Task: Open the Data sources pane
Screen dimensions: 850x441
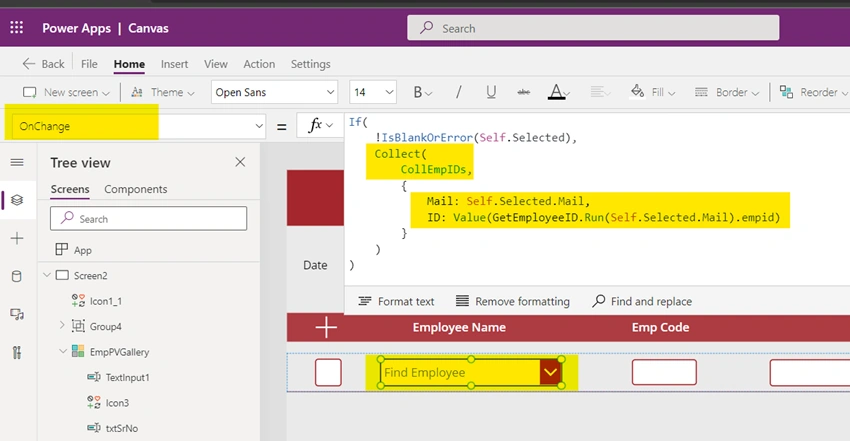Action: pyautogui.click(x=17, y=276)
